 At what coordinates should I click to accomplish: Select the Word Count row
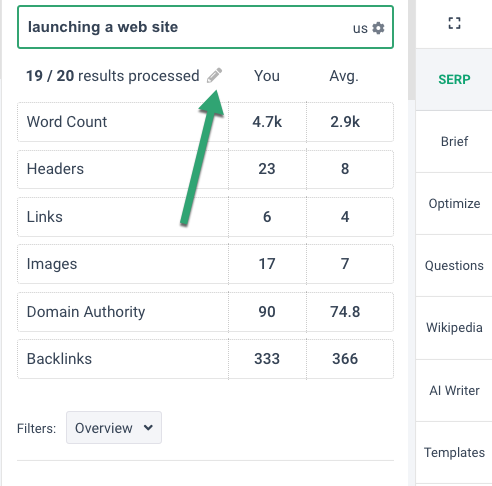(x=205, y=122)
